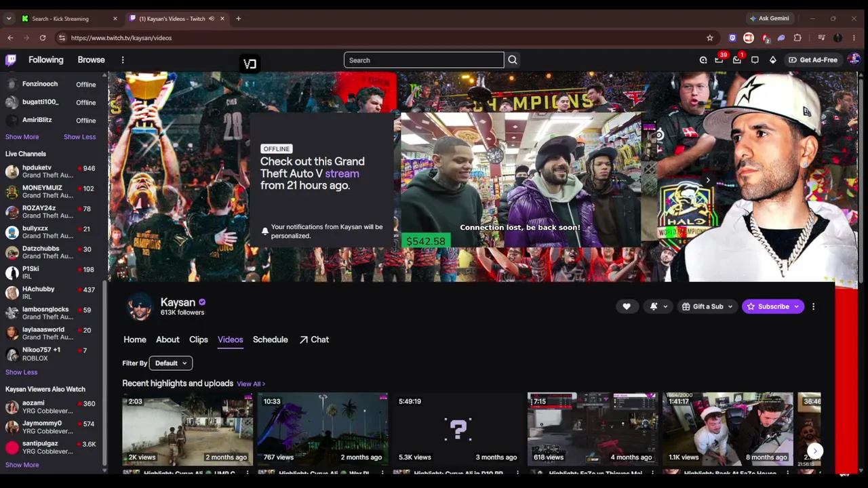Image resolution: width=868 pixels, height=488 pixels.
Task: Open the Chrome three-dot menu
Action: point(854,38)
